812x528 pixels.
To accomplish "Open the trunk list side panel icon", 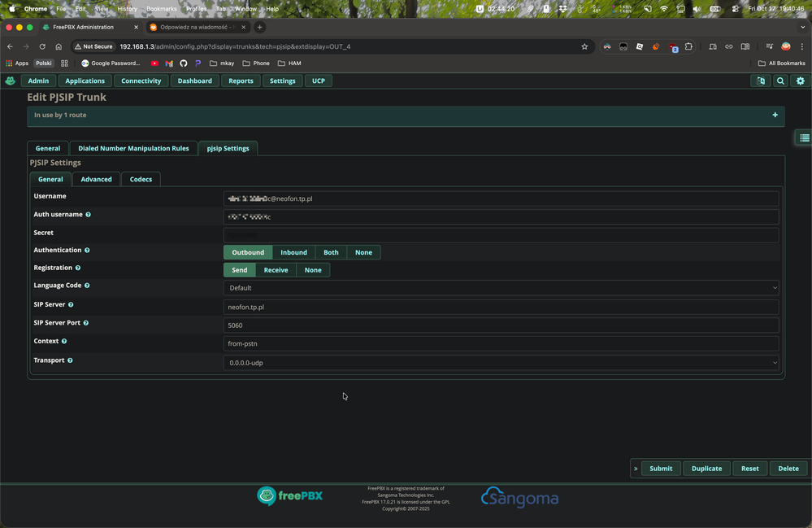I will [x=804, y=137].
